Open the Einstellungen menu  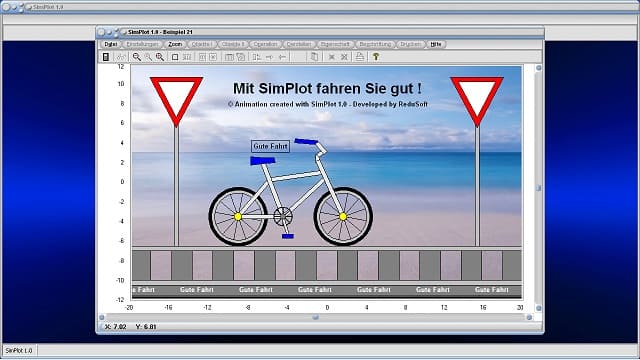pyautogui.click(x=142, y=44)
